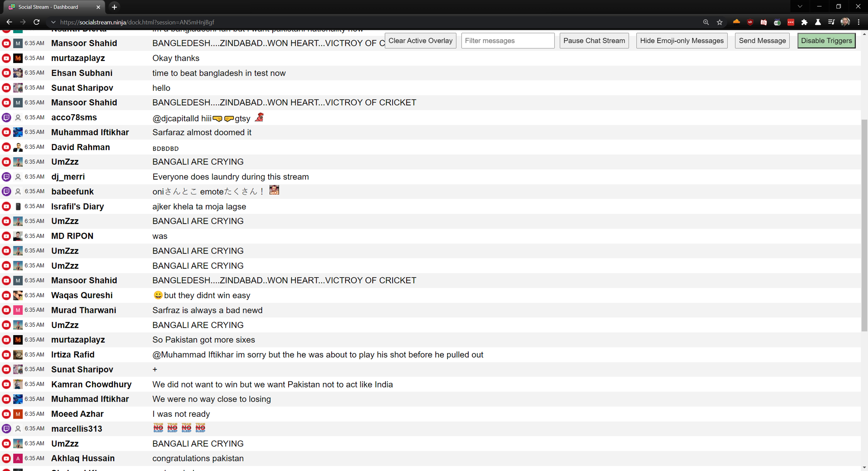The width and height of the screenshot is (868, 471).
Task: Expand the tab search dropdown chevron
Action: (x=800, y=7)
